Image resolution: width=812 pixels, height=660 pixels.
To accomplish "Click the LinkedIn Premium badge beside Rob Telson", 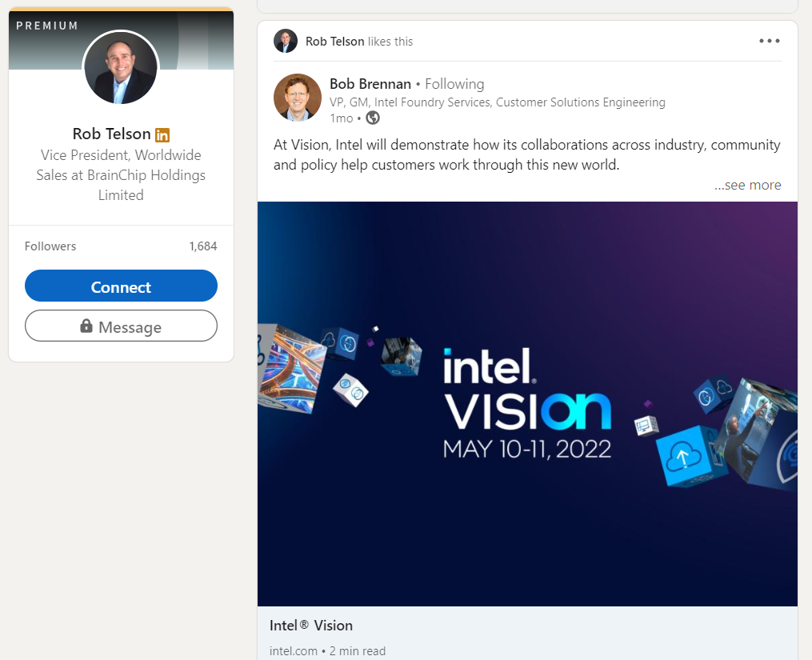I will point(162,134).
